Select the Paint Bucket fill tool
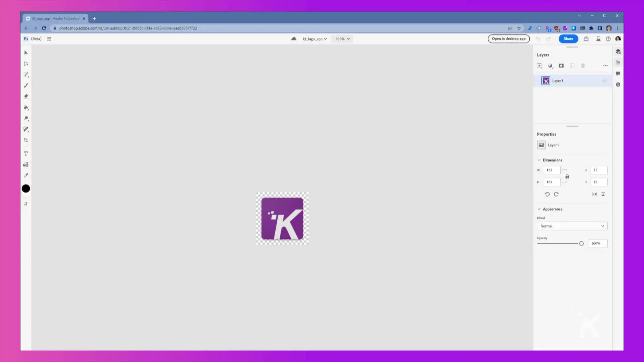Viewport: 644px width, 362px height. coord(26,107)
